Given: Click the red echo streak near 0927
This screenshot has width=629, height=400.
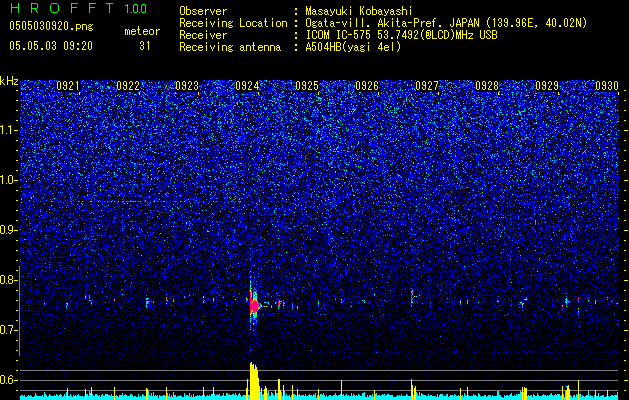Looking at the screenshot, I should [x=412, y=297].
